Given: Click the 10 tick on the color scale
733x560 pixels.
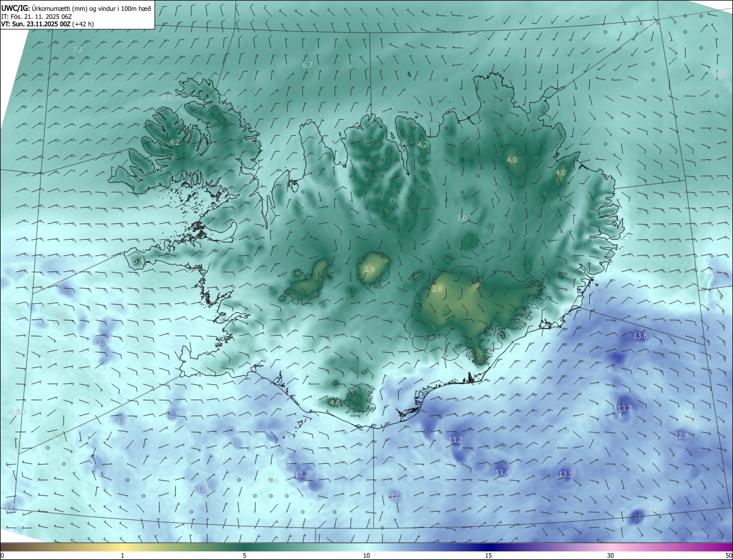Looking at the screenshot, I should pos(366,555).
